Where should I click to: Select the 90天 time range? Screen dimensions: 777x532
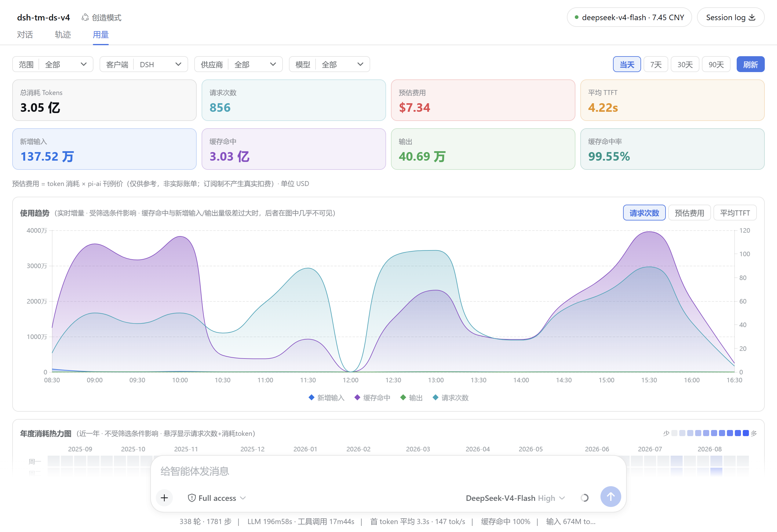pyautogui.click(x=716, y=64)
